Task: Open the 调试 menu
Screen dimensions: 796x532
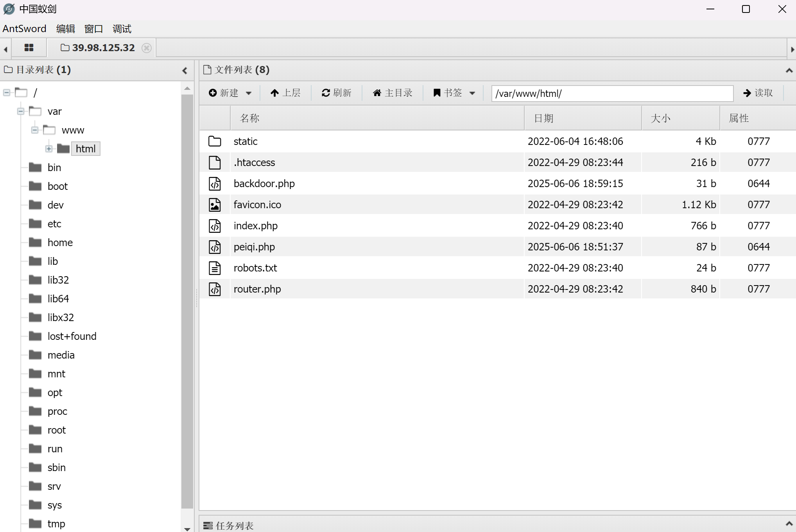Action: click(122, 29)
